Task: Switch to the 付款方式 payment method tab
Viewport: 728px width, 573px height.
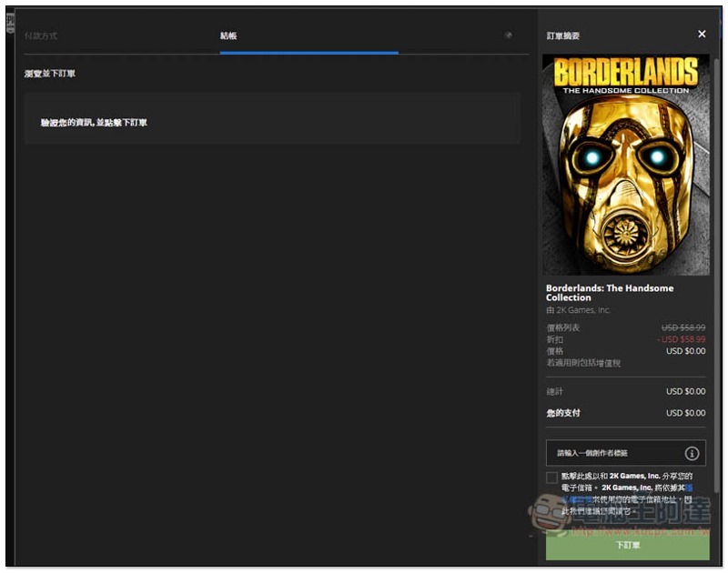Action: click(x=41, y=35)
